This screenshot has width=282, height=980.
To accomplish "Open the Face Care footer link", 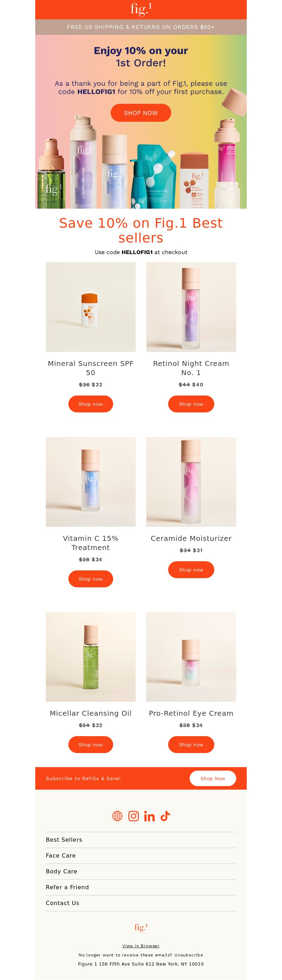I will click(x=61, y=855).
